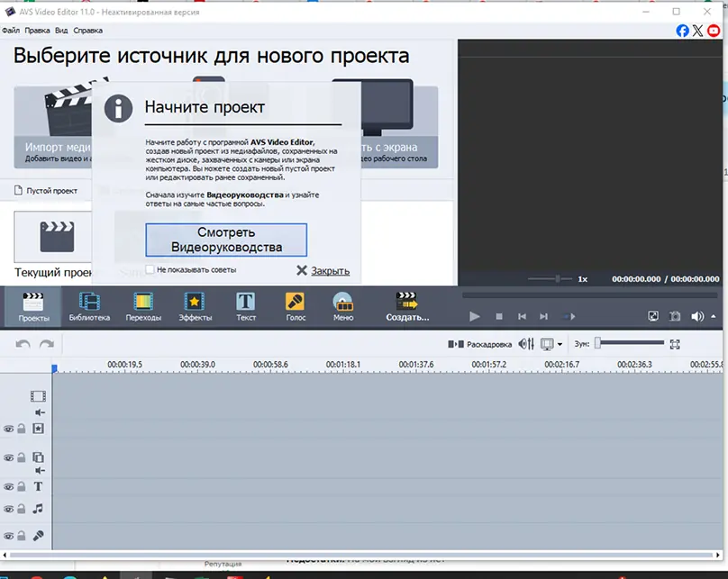This screenshot has height=579, width=728.
Task: Close the Начните проект tip via Закрыть
Action: 323,270
